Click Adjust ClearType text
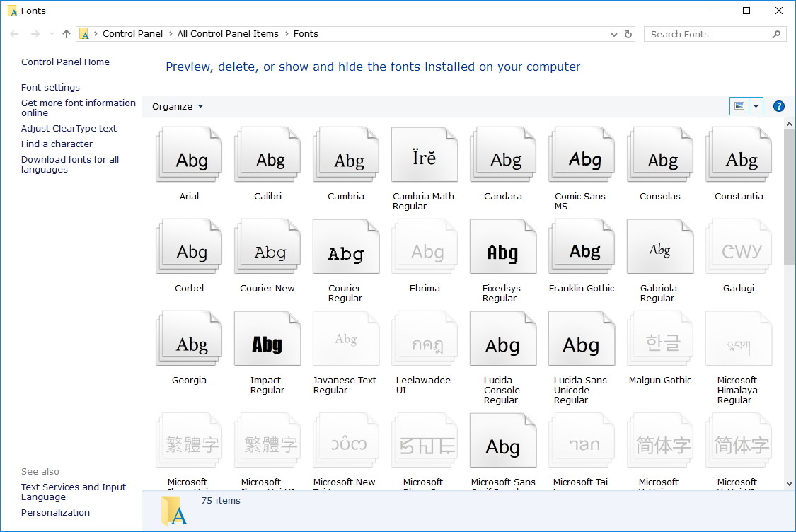 [69, 128]
